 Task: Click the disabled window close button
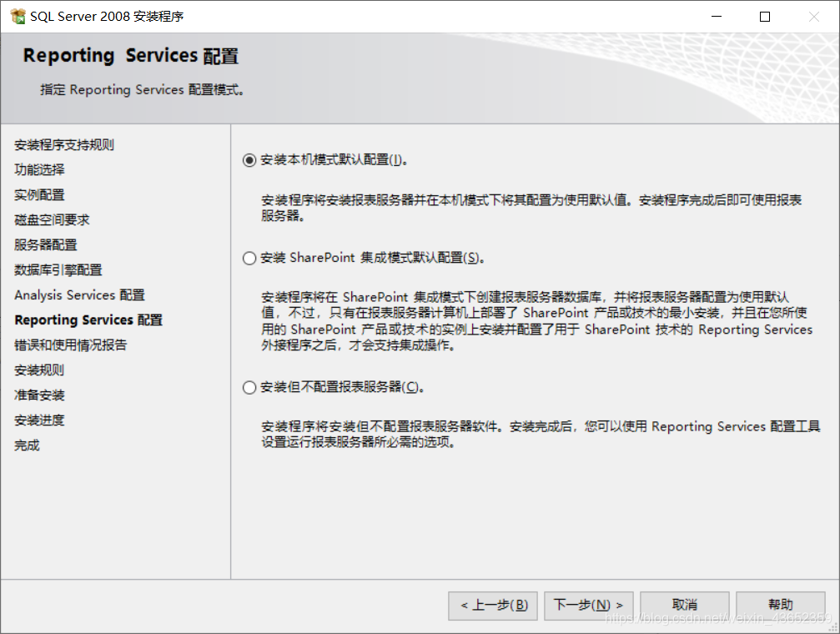coord(814,17)
